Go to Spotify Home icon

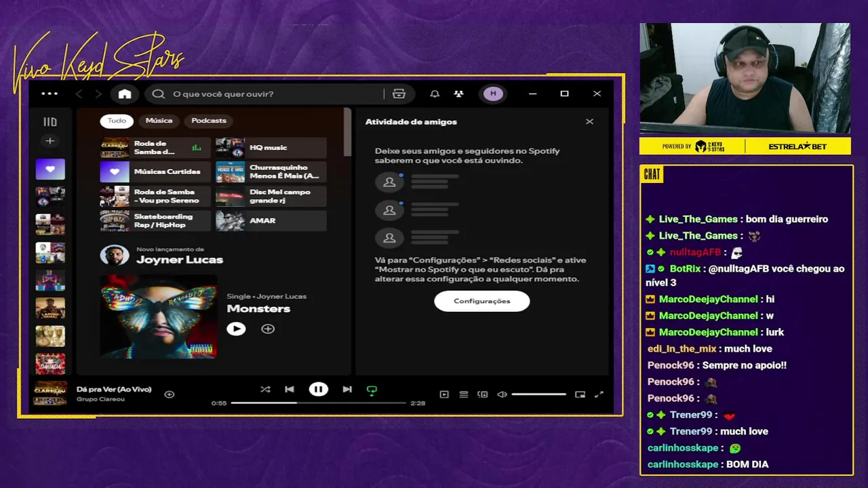pyautogui.click(x=125, y=94)
